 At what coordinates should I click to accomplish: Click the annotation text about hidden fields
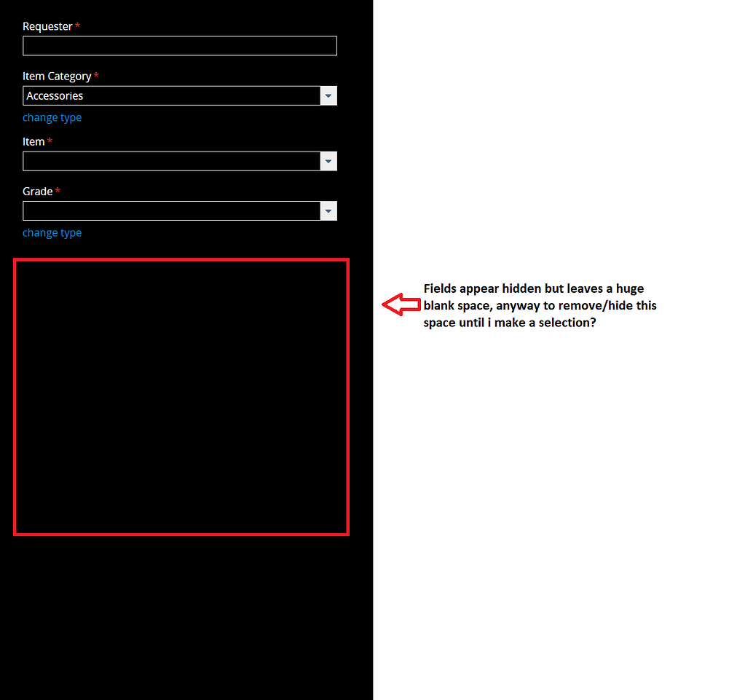pyautogui.click(x=540, y=305)
